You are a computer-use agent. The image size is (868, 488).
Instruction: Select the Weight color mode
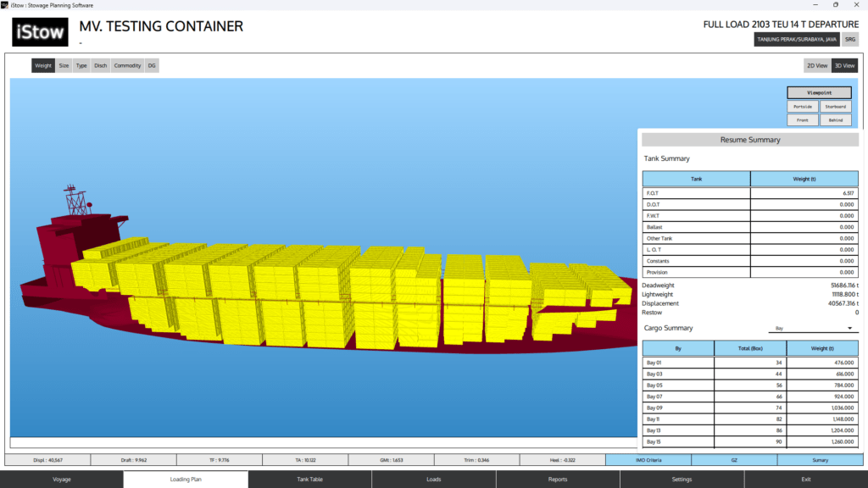(43, 65)
